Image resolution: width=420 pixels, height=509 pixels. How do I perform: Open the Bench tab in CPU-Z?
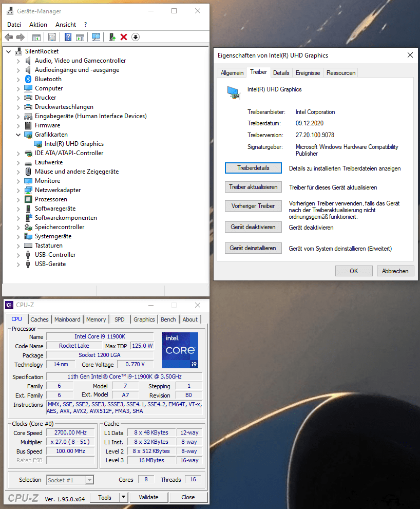[168, 319]
